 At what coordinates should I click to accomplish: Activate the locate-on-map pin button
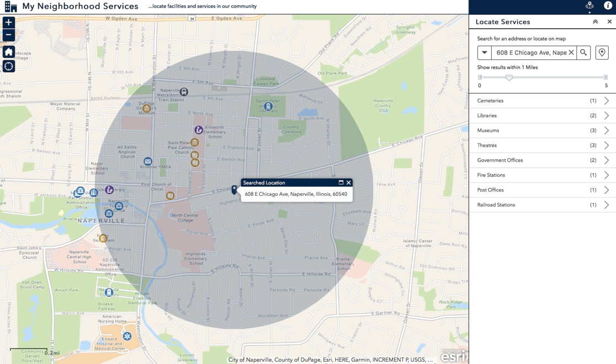click(x=602, y=52)
